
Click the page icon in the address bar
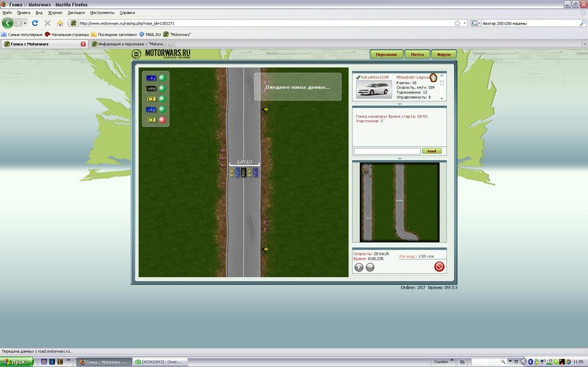[73, 23]
